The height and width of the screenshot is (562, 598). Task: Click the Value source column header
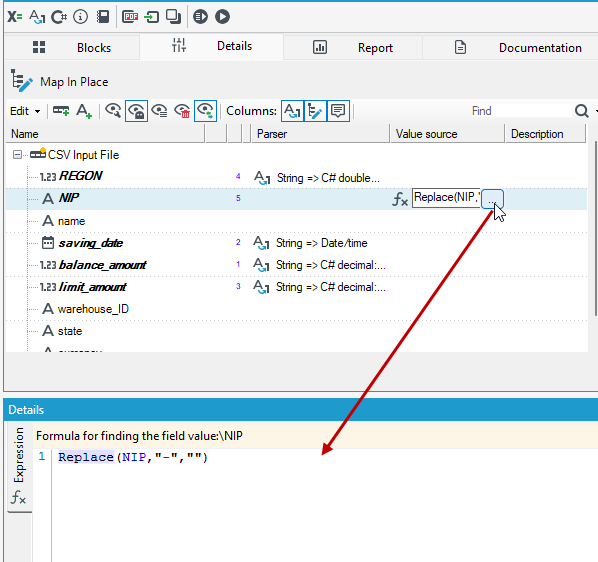click(447, 134)
